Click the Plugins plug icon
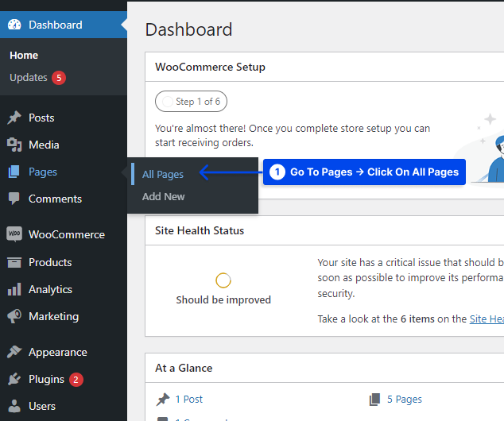This screenshot has height=421, width=504. (x=14, y=379)
